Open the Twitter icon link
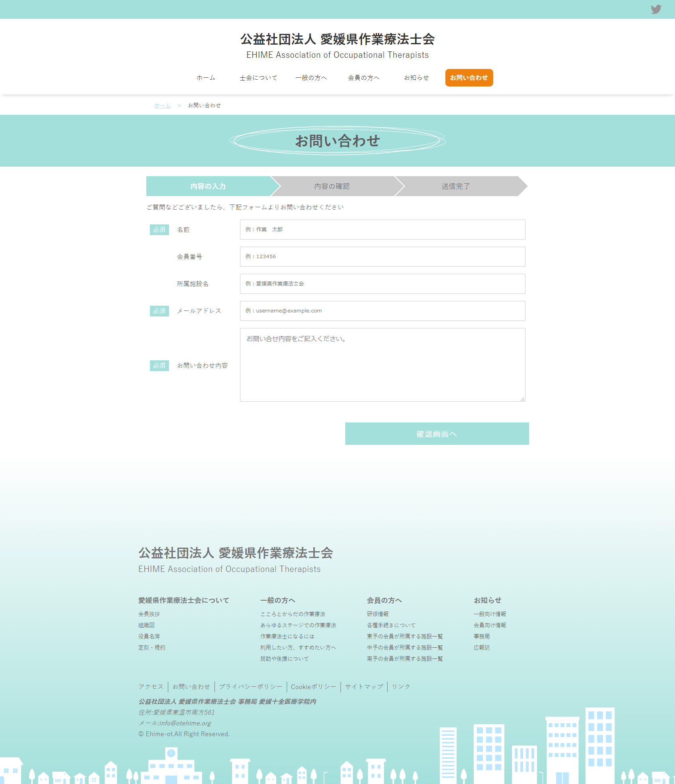The height and width of the screenshot is (784, 675). (656, 9)
